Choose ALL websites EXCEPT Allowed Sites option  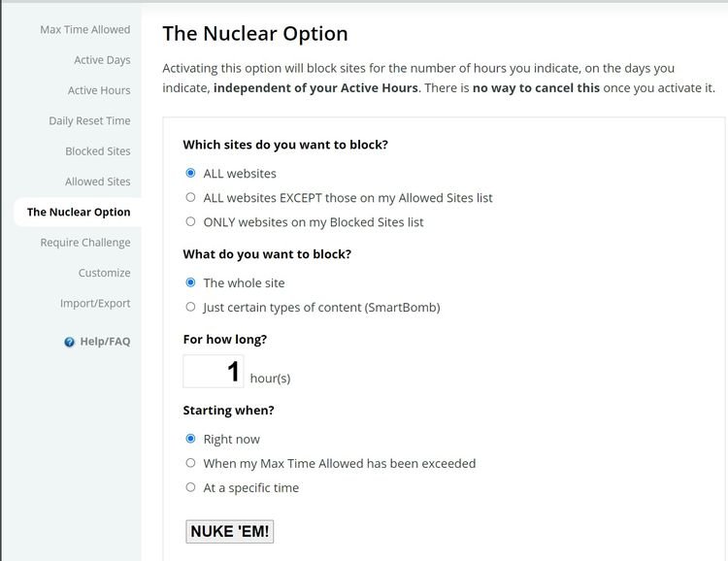point(190,198)
